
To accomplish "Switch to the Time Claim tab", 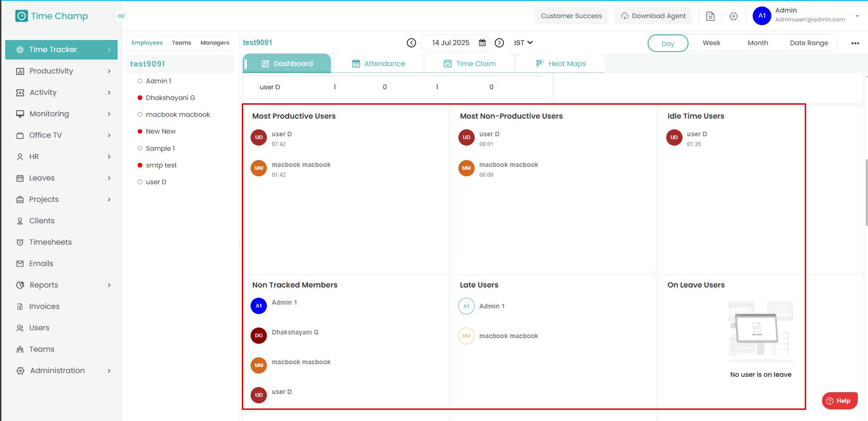I will point(470,64).
